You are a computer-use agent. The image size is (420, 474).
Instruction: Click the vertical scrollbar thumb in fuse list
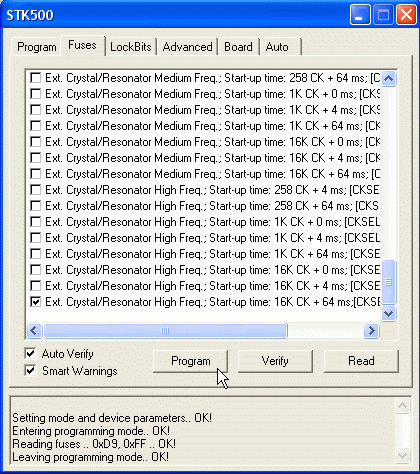coord(389,282)
